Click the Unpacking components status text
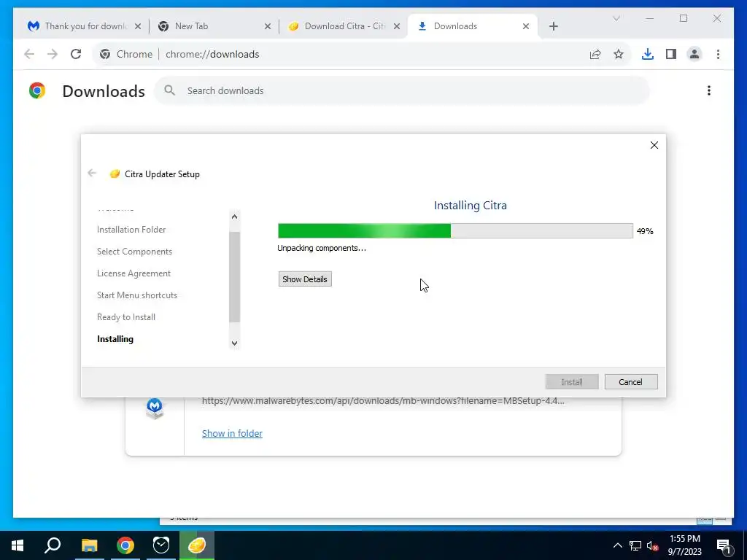Image resolution: width=747 pixels, height=560 pixels. tap(322, 248)
